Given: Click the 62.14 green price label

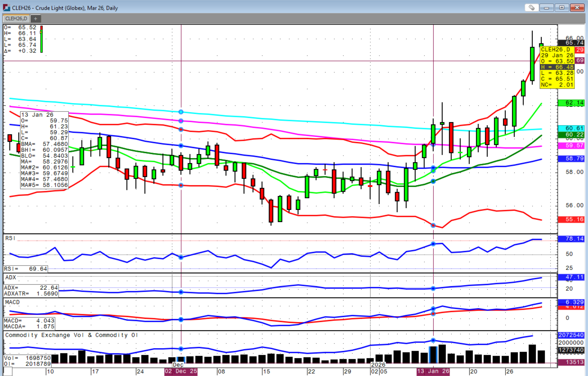Looking at the screenshot, I should click(571, 103).
